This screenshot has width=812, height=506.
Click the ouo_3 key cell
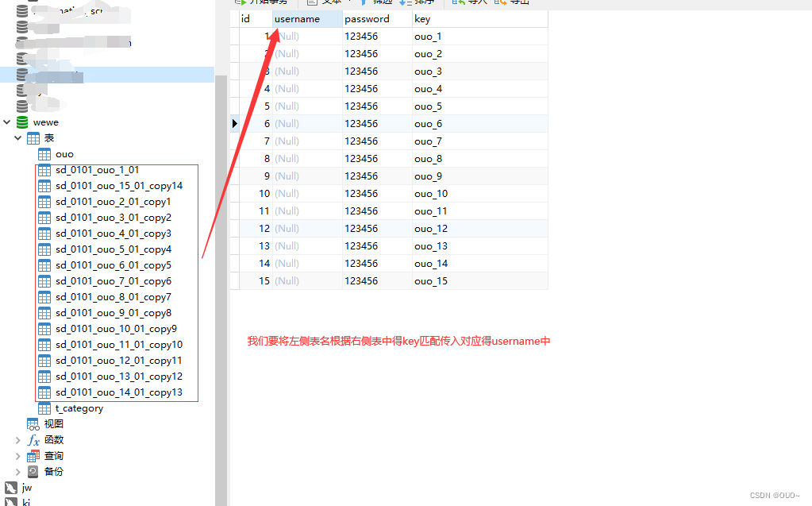pyautogui.click(x=480, y=71)
